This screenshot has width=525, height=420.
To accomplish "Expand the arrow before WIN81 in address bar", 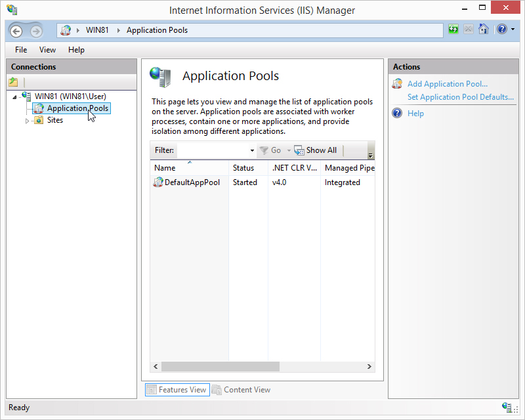I will tap(78, 30).
